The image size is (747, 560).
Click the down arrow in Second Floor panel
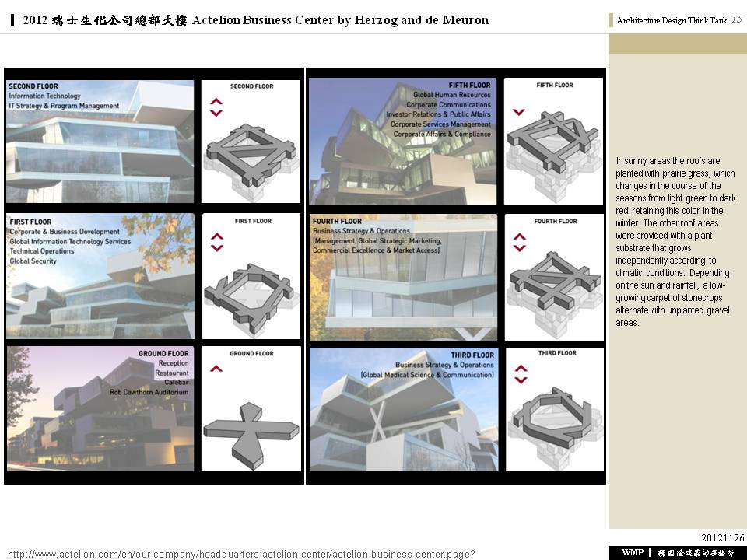216,114
